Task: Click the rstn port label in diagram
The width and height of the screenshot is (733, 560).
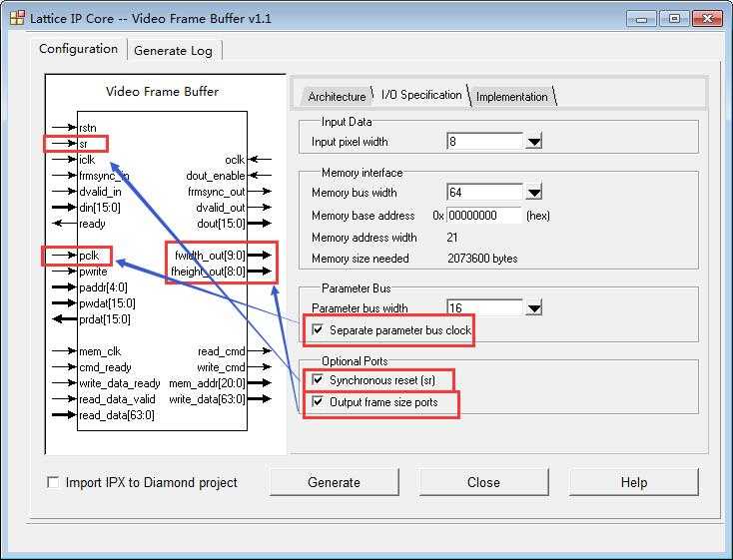Action: (x=88, y=128)
